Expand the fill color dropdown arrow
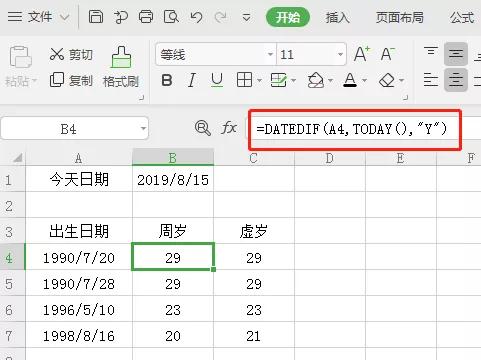 click(330, 80)
